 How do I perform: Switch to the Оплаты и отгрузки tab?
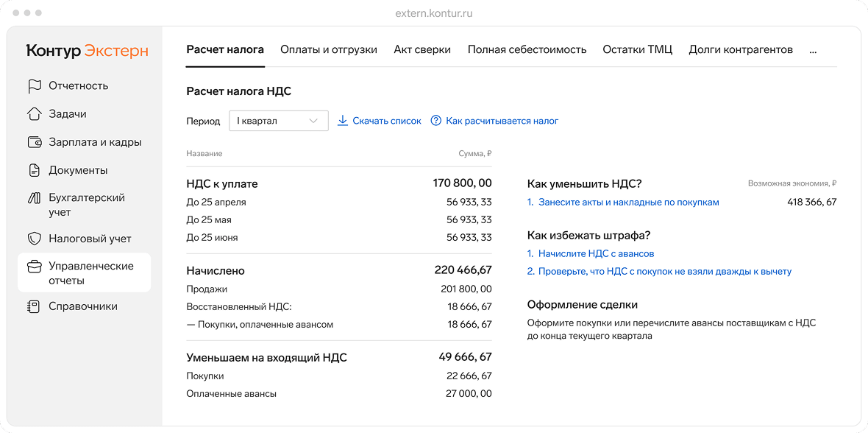click(328, 49)
